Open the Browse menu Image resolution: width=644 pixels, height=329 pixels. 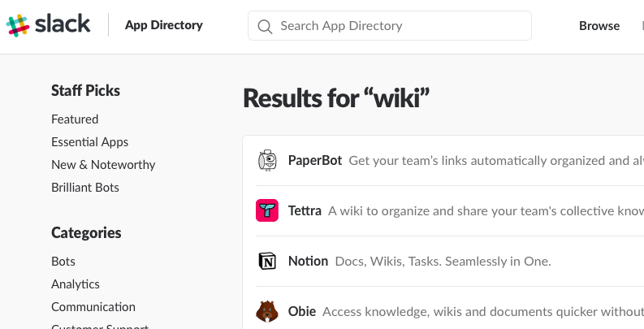pyautogui.click(x=599, y=25)
